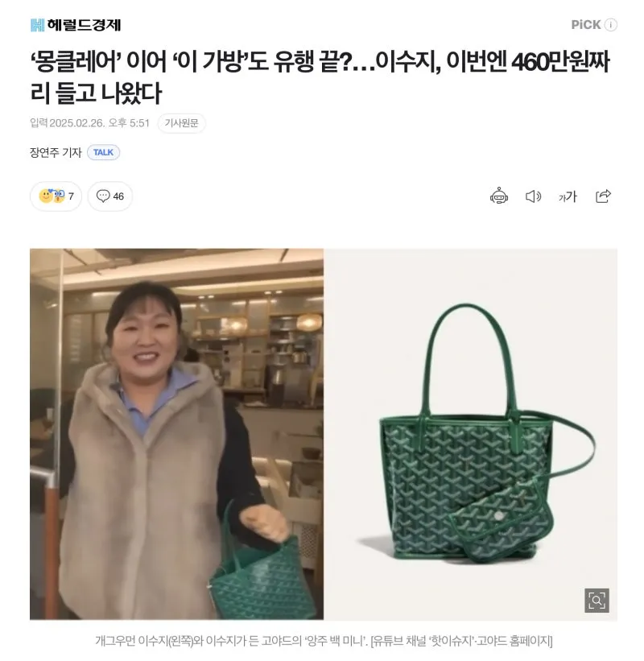Click the PiCK label
Viewport: 644px width, 661px height.
(586, 25)
